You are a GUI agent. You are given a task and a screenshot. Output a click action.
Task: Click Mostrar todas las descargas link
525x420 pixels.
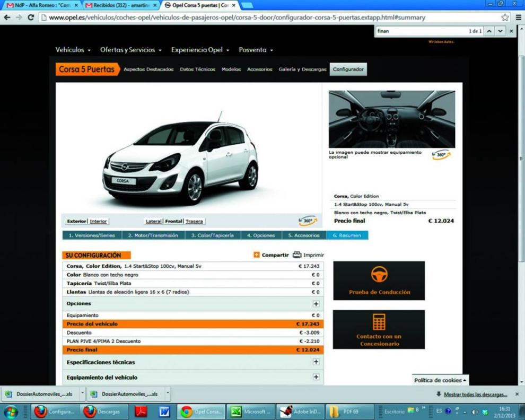pos(476,395)
